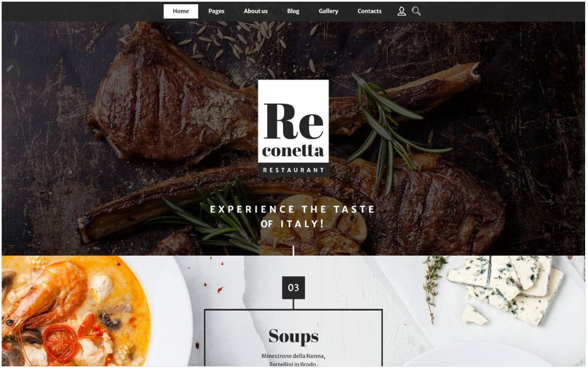
Task: Open the Blog menu item
Action: (x=293, y=11)
